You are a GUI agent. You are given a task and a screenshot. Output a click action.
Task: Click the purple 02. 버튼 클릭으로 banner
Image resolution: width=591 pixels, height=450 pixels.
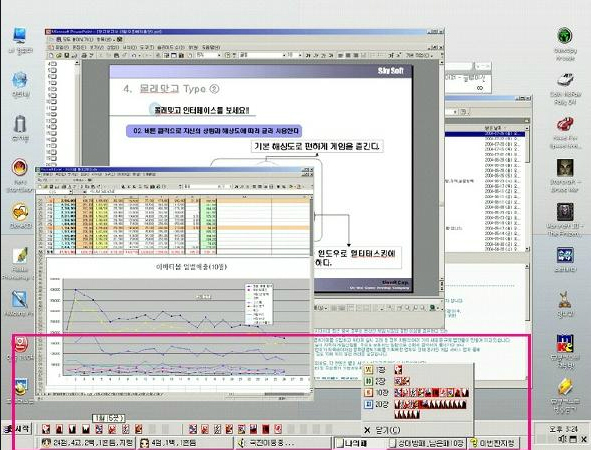tap(214, 131)
